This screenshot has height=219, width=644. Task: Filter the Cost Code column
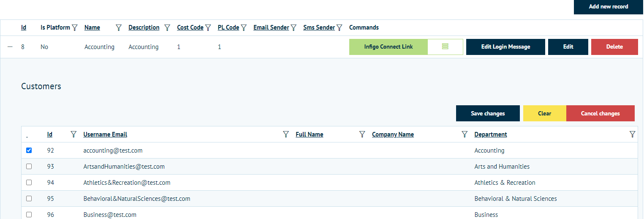[208, 28]
